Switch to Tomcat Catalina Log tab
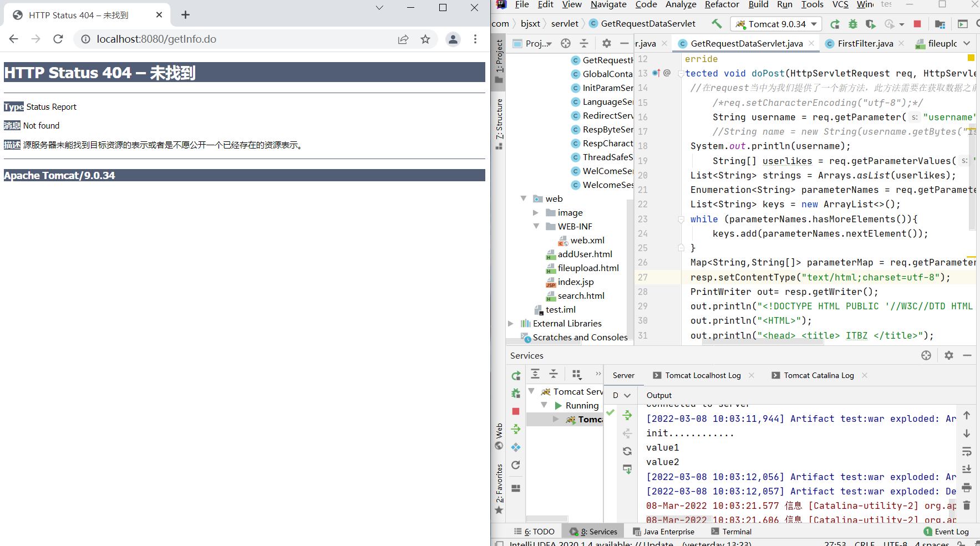980x546 pixels. [819, 375]
